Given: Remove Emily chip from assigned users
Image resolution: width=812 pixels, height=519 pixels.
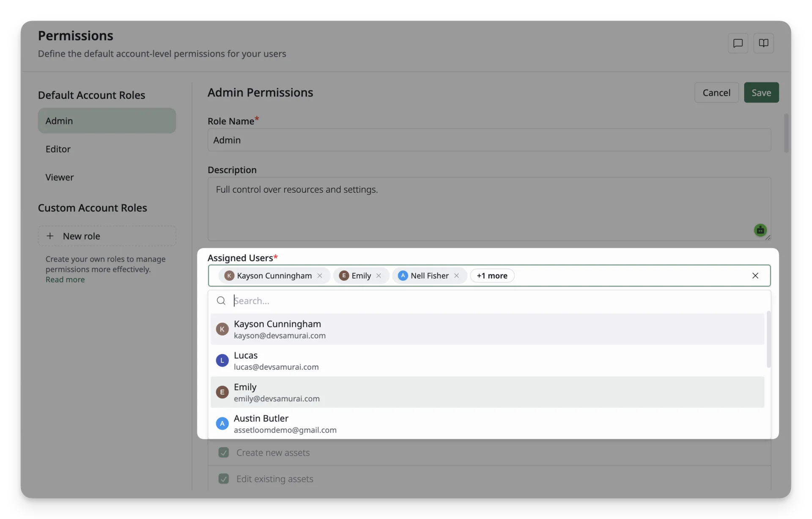Looking at the screenshot, I should click(379, 276).
